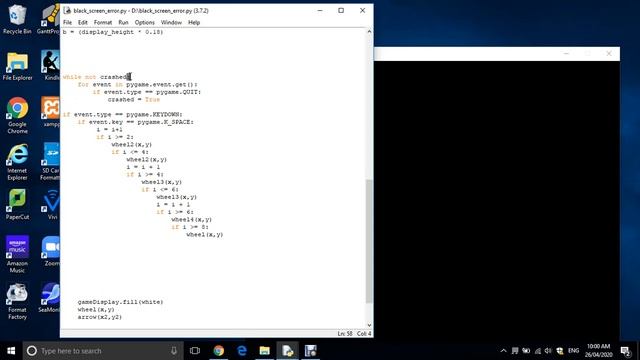Screen dimensions: 640x360
Task: Click the line 'crashed = True'
Action: click(x=134, y=100)
